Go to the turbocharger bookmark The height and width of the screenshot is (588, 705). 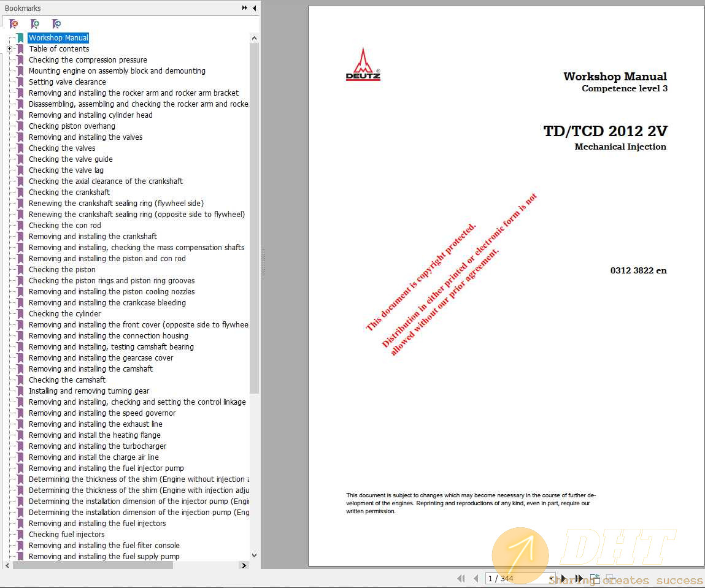pos(98,446)
